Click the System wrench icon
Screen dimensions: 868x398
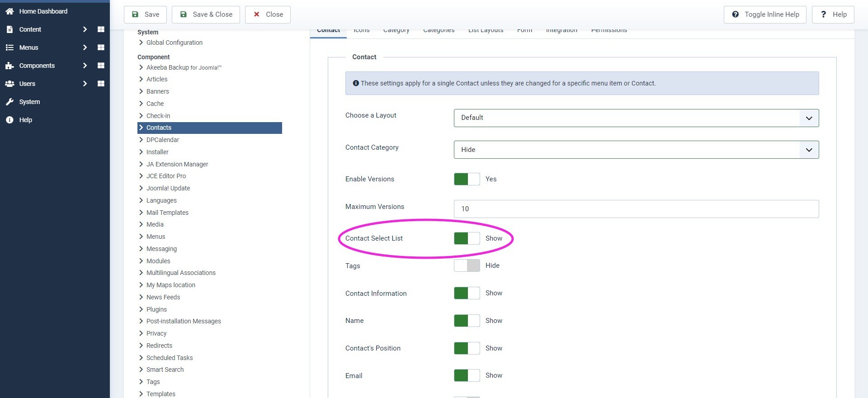9,102
